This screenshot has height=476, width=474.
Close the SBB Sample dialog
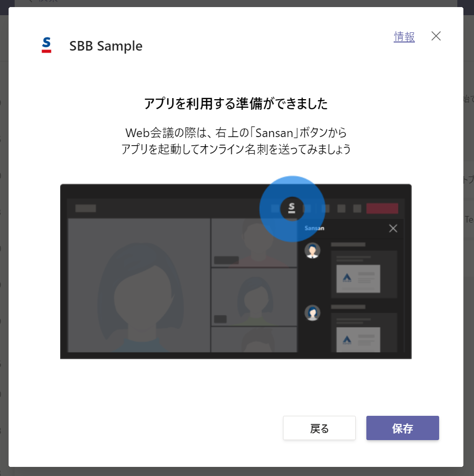click(436, 36)
